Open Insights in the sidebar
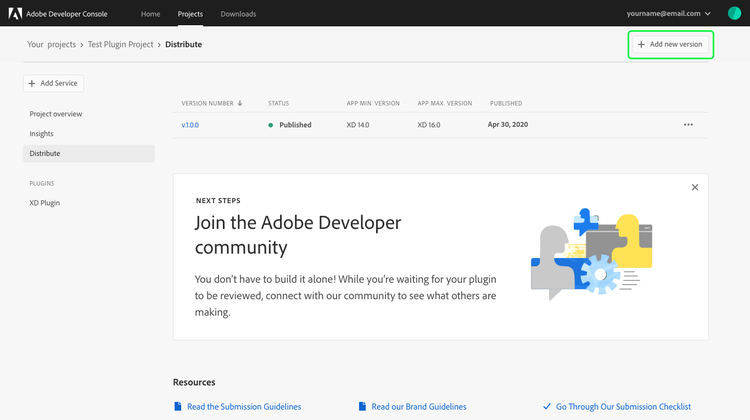 pyautogui.click(x=41, y=133)
